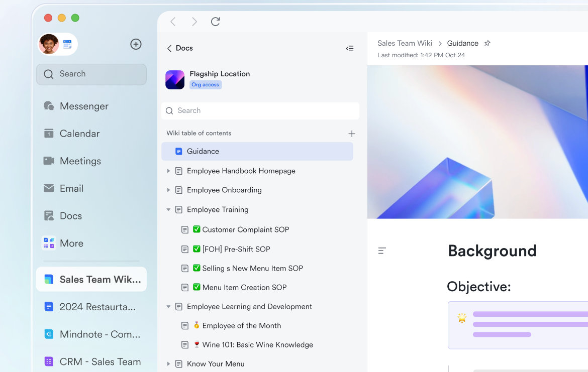
Task: Expand the Know Your Menu node
Action: click(168, 364)
